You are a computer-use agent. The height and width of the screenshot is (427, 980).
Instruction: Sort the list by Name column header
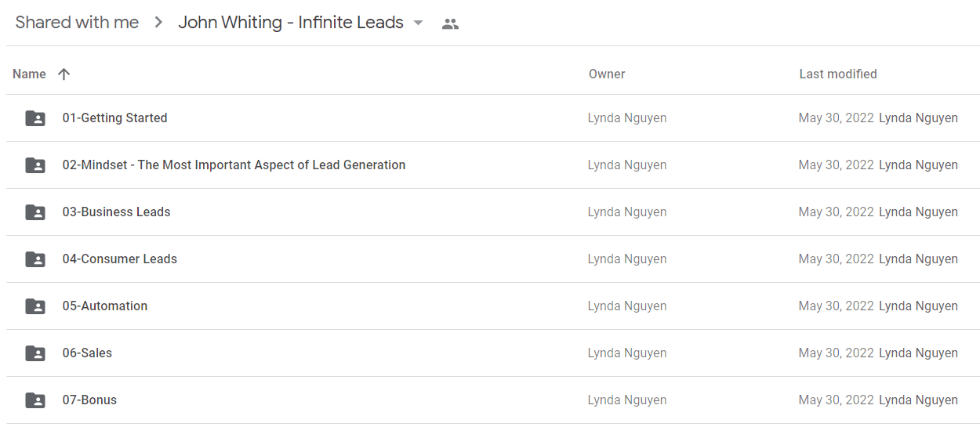pos(29,74)
